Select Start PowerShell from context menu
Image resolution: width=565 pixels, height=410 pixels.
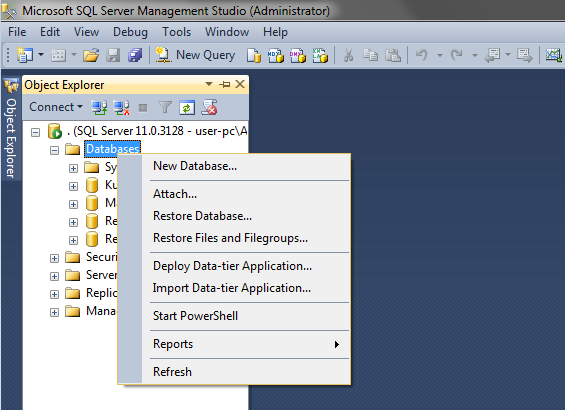234,316
